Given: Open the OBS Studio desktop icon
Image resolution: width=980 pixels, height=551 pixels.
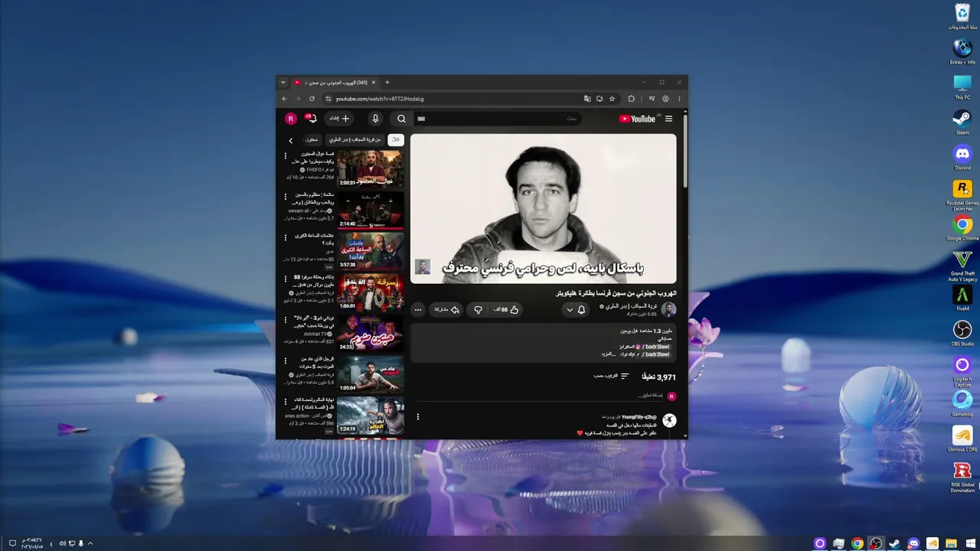Looking at the screenshot, I should [962, 333].
